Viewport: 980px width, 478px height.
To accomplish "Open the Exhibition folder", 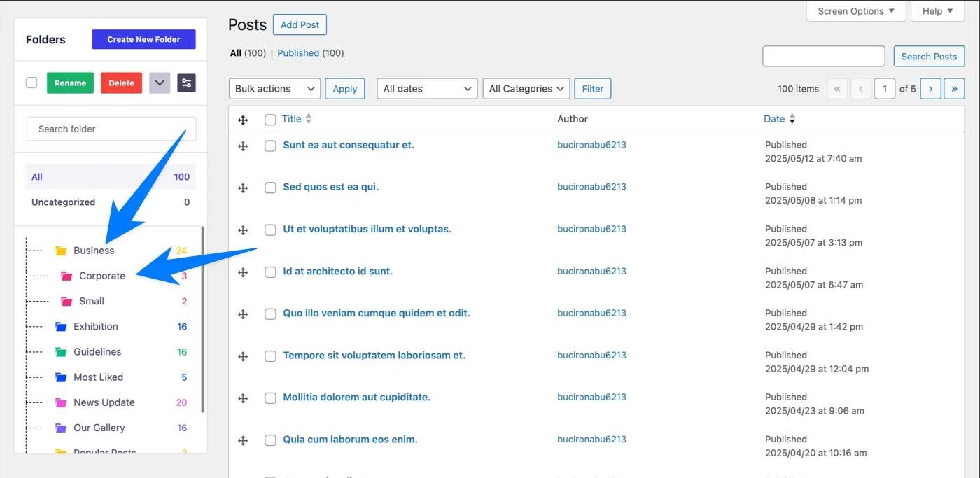I will (96, 326).
